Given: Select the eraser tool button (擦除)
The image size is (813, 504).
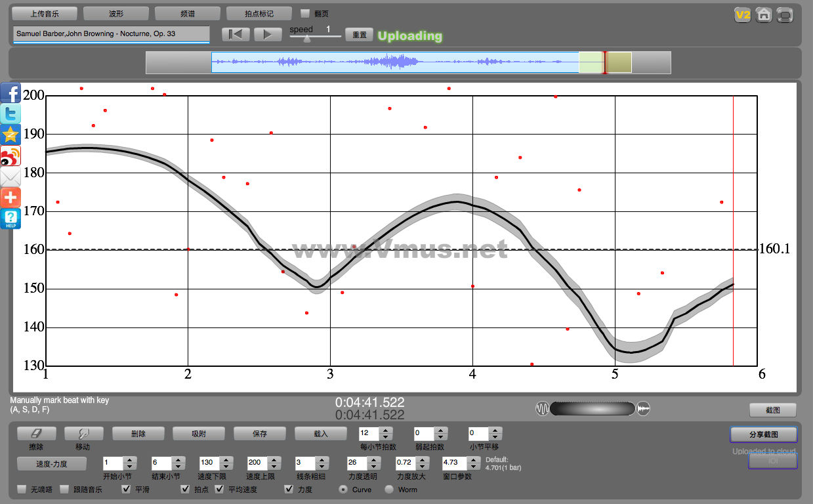Looking at the screenshot, I should tap(36, 434).
